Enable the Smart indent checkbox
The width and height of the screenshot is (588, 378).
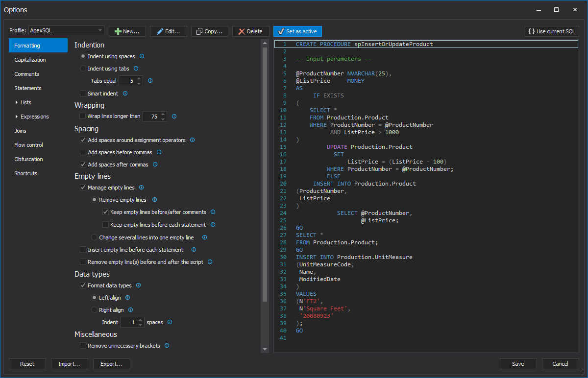tap(83, 93)
